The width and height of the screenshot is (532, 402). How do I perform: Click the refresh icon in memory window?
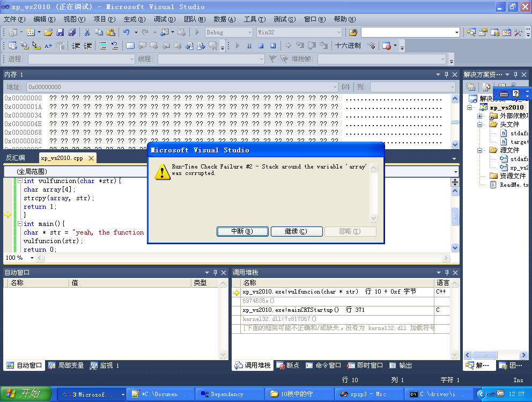345,87
